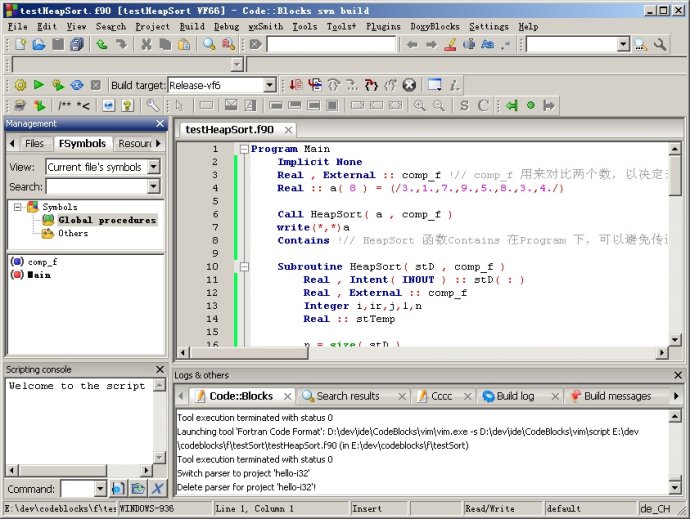Viewport: 690px width, 519px height.
Task: Click the Build gear icon
Action: point(20,86)
